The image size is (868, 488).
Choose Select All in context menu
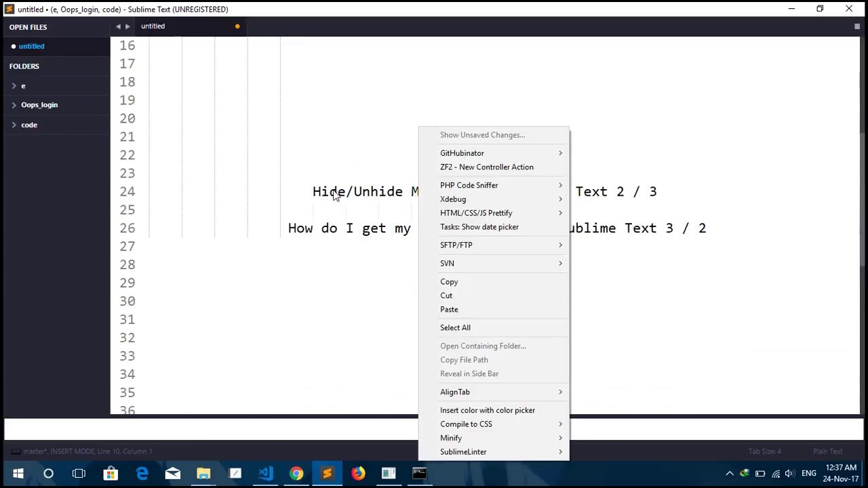pyautogui.click(x=494, y=327)
